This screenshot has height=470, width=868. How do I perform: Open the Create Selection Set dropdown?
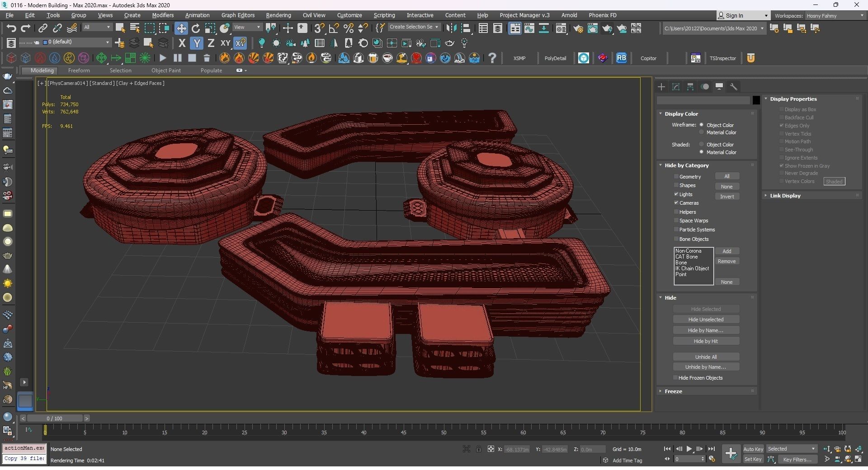click(414, 27)
